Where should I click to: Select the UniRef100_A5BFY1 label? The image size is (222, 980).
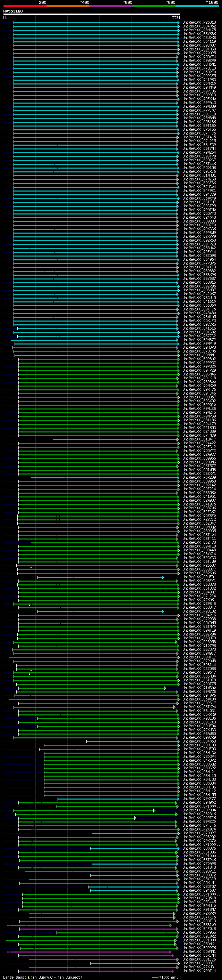(x=199, y=581)
